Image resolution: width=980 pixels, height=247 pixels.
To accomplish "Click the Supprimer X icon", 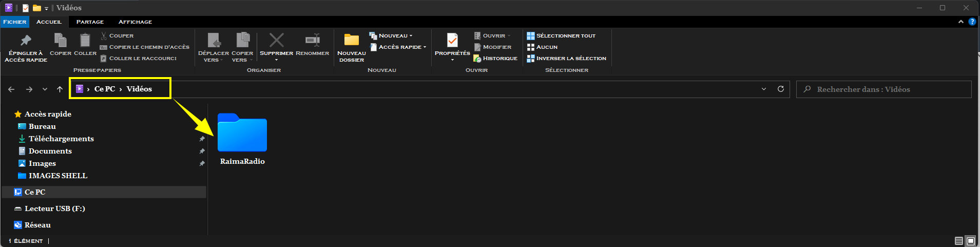I will (x=276, y=40).
